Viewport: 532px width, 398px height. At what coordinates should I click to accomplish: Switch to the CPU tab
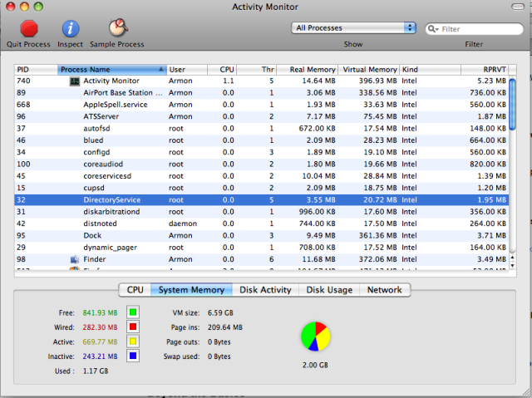(135, 290)
